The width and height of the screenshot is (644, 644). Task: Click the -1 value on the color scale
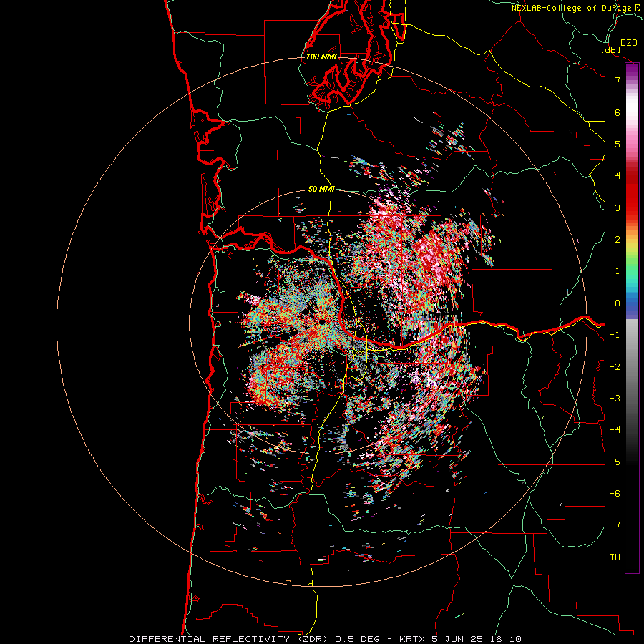pos(615,335)
